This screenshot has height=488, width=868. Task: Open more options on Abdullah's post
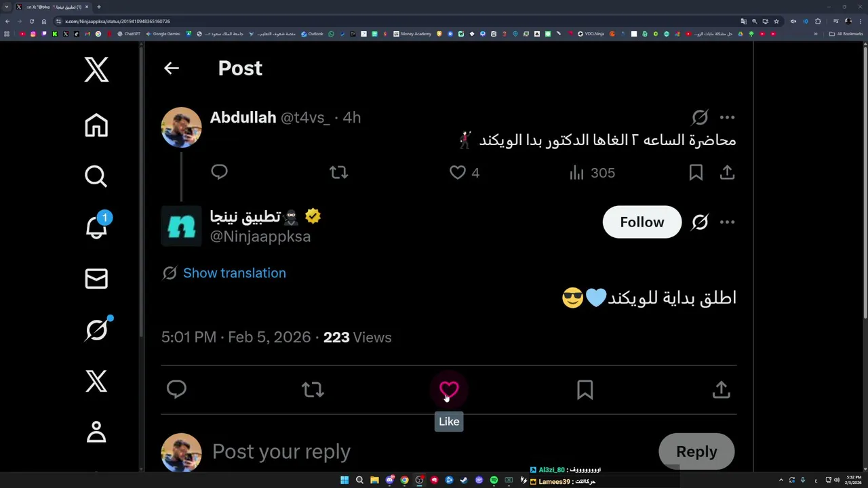pyautogui.click(x=727, y=117)
